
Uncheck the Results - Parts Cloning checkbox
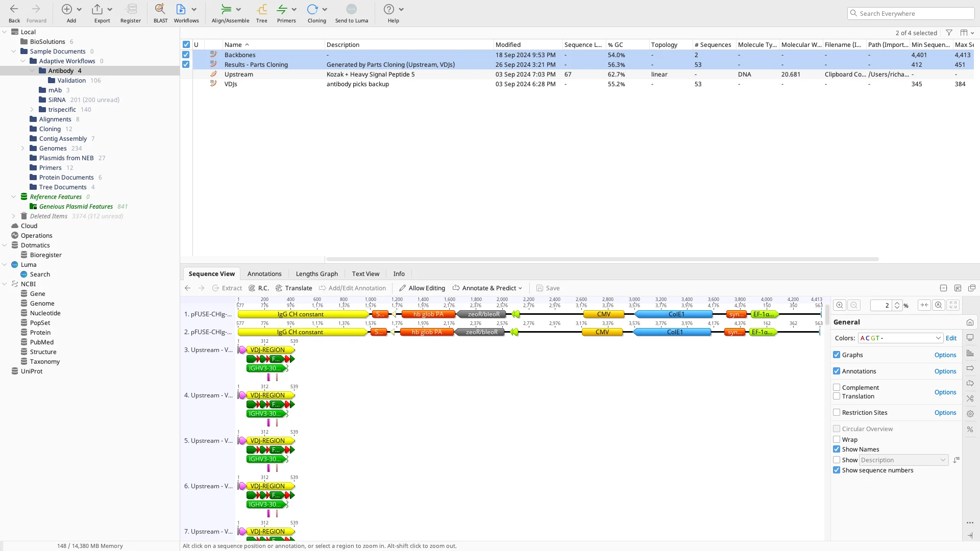point(186,64)
